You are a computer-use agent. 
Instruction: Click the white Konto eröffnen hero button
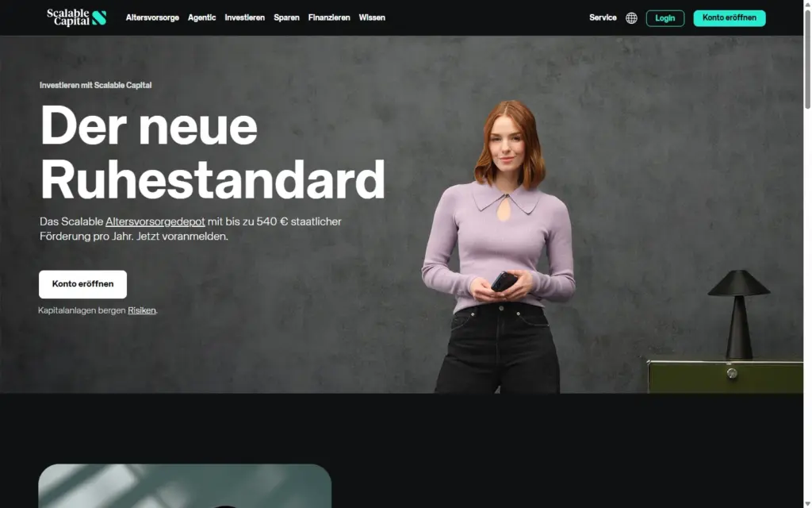coord(82,284)
